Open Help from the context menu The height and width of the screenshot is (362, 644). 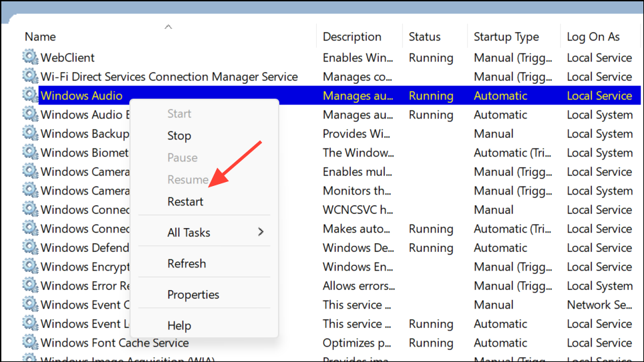(x=179, y=325)
